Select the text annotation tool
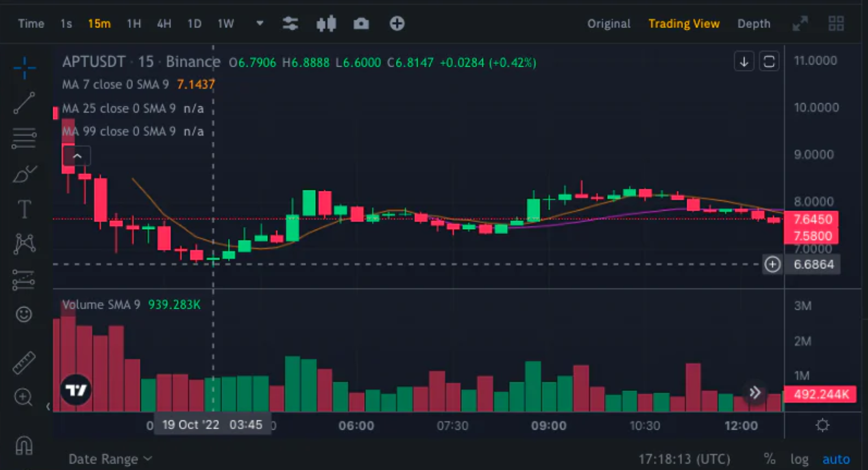Screen dimensions: 868x470 coord(24,209)
